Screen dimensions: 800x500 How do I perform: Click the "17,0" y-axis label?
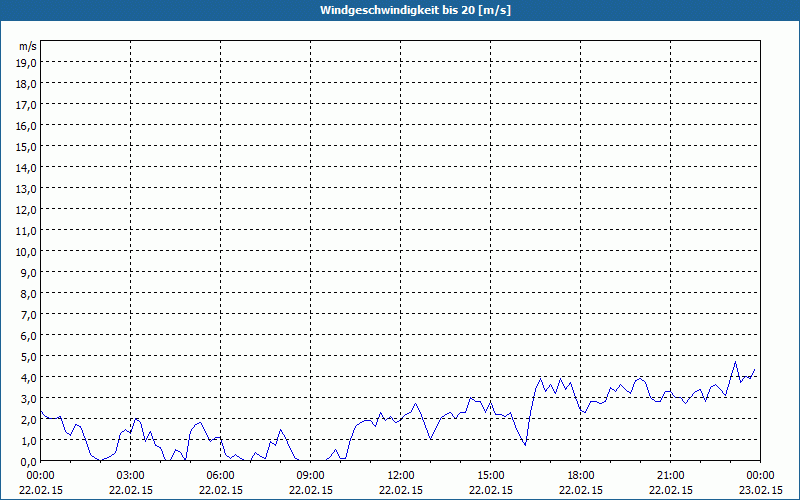click(27, 105)
